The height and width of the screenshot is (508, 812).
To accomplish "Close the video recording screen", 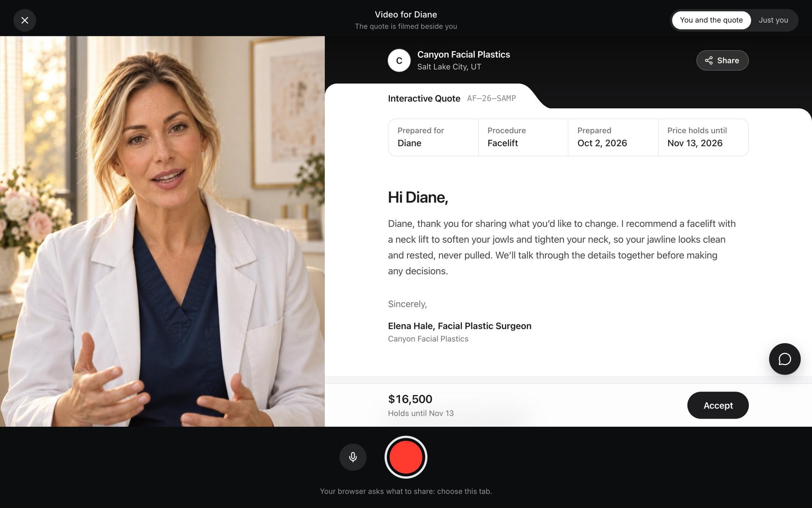I will (25, 20).
